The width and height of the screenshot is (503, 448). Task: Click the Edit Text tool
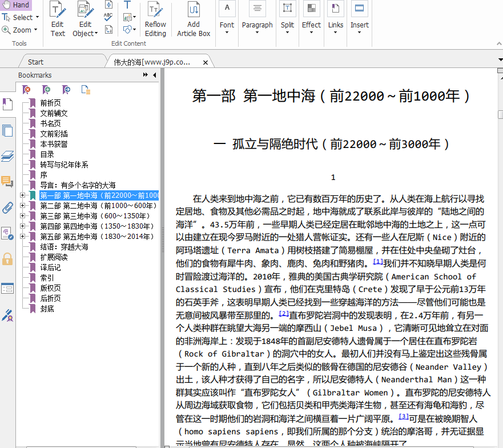click(x=58, y=19)
